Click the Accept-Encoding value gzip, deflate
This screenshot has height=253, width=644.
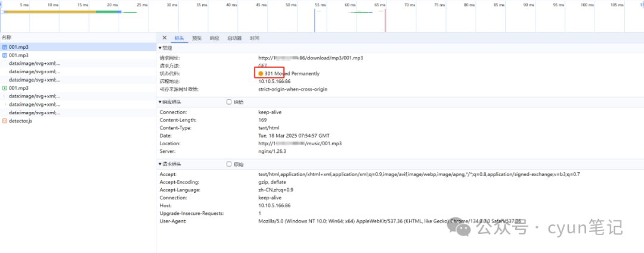272,182
